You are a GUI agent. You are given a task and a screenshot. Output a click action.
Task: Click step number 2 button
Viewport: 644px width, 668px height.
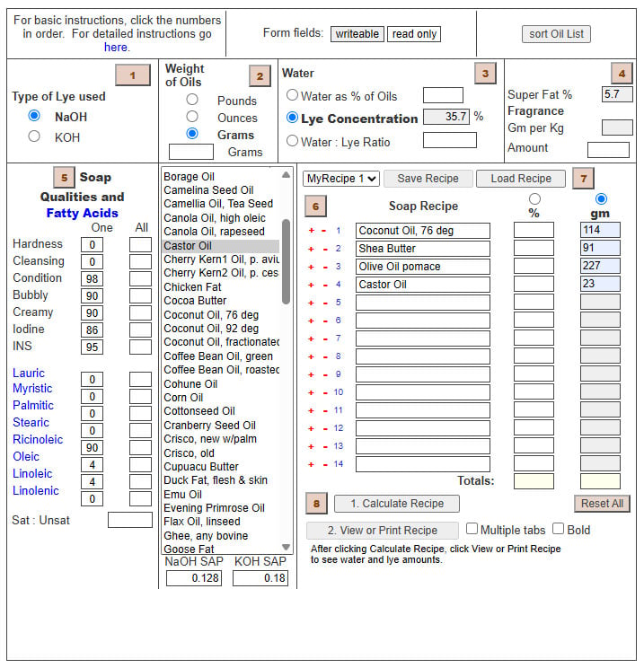point(260,76)
